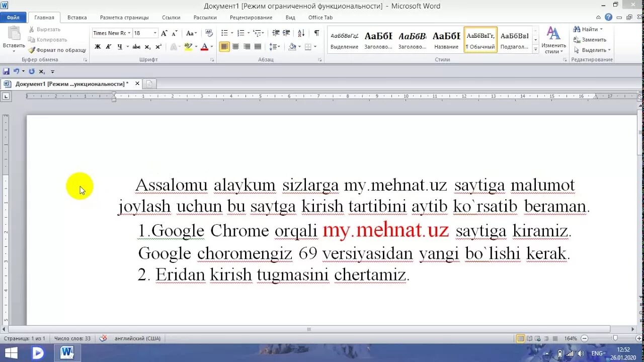Screen dimensions: 644x362
Task: Click the Grow Font icon
Action: pos(164,33)
